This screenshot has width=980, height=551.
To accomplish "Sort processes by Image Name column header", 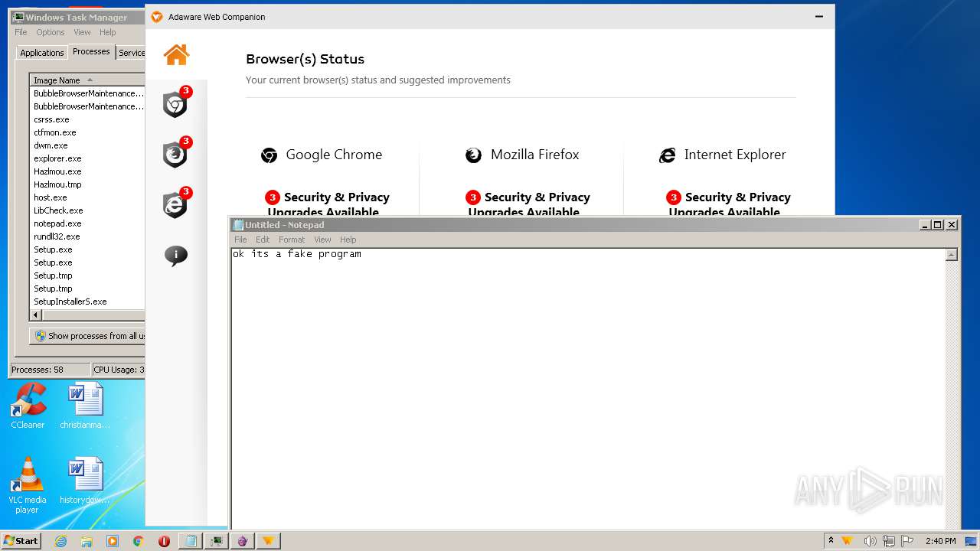I will click(x=87, y=80).
